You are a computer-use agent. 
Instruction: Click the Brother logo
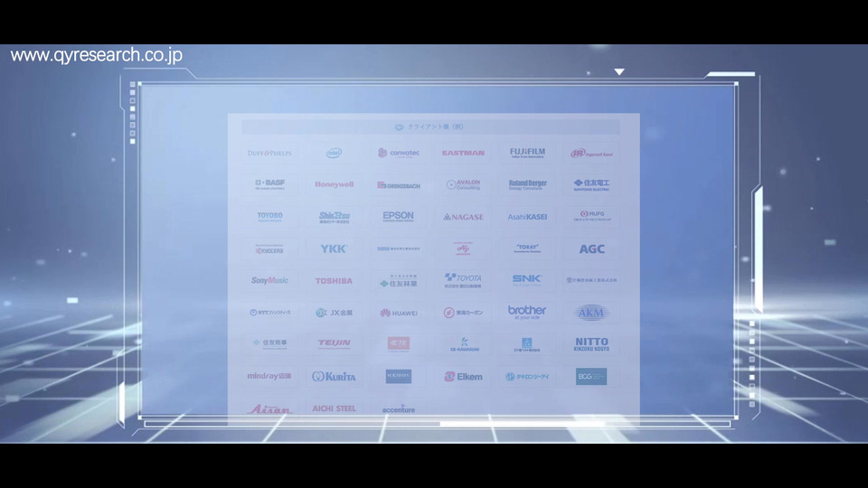point(527,312)
